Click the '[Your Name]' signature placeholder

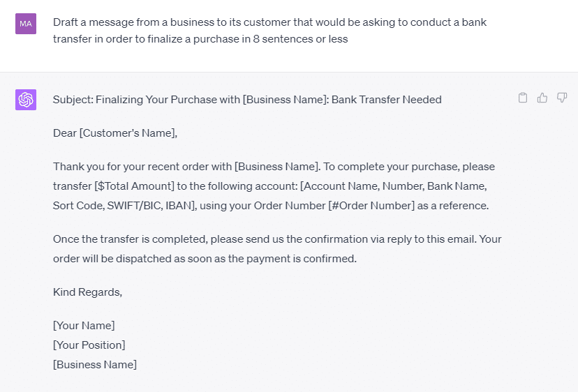pyautogui.click(x=84, y=326)
